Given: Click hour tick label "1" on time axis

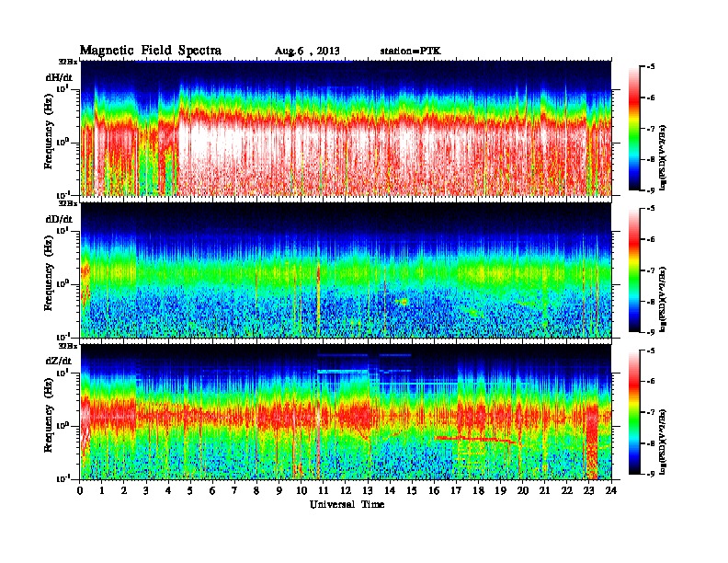Looking at the screenshot, I should 102,490.
